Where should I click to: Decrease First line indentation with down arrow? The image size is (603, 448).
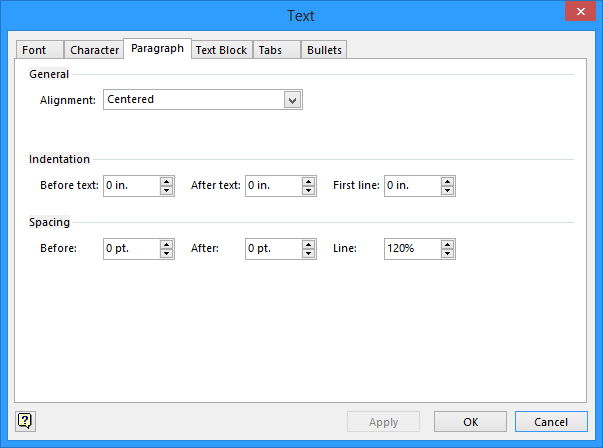pos(448,190)
